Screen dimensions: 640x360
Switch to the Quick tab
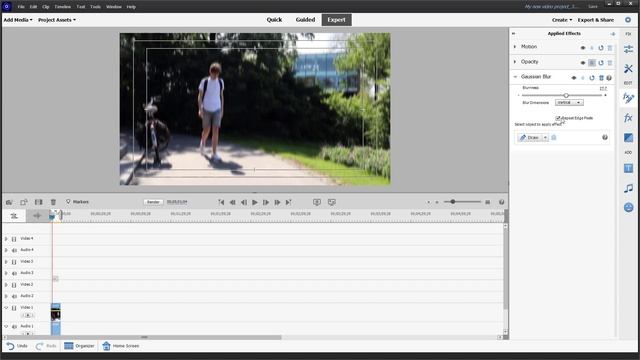point(274,20)
